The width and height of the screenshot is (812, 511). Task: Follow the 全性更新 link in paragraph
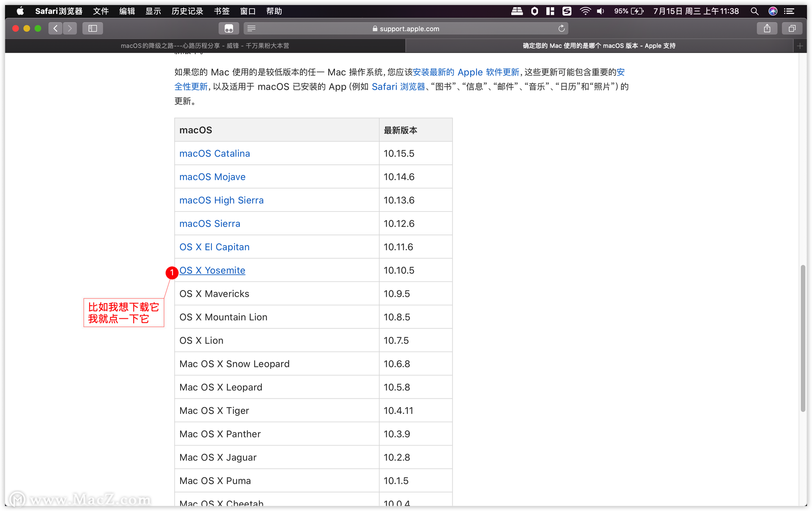191,87
